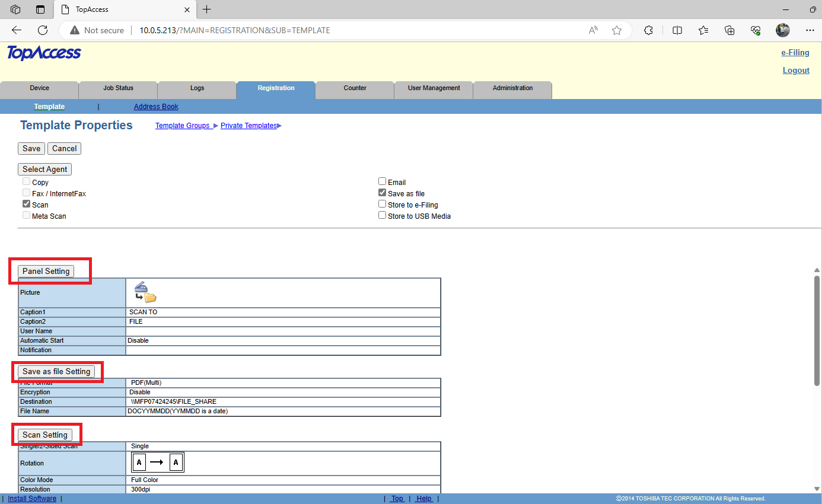
Task: Open the Job Status tab
Action: (118, 88)
